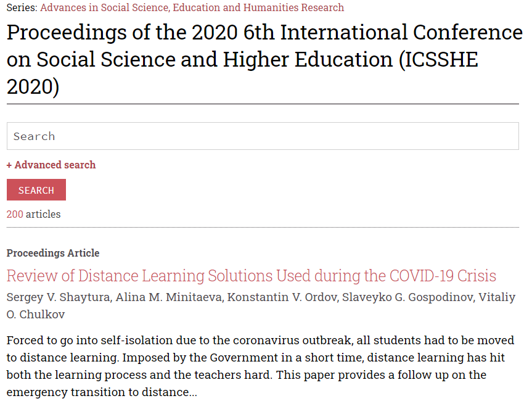Screen dimensions: 532x401
Task: Open the Review of Distance Learning Solutions article
Action: click(x=252, y=276)
